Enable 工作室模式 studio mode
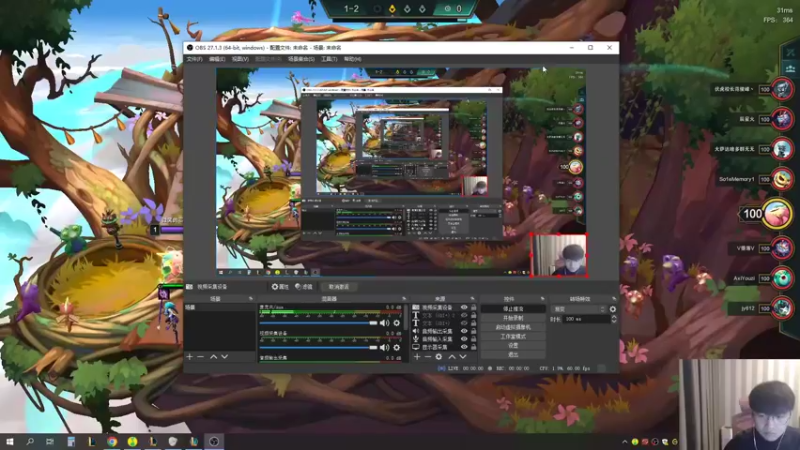Viewport: 800px width, 450px height. (513, 336)
